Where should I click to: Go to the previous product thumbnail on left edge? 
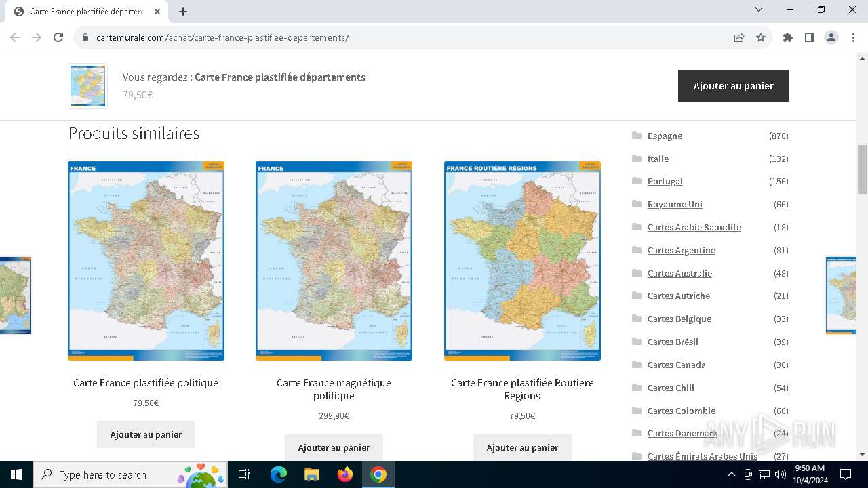pyautogui.click(x=15, y=296)
